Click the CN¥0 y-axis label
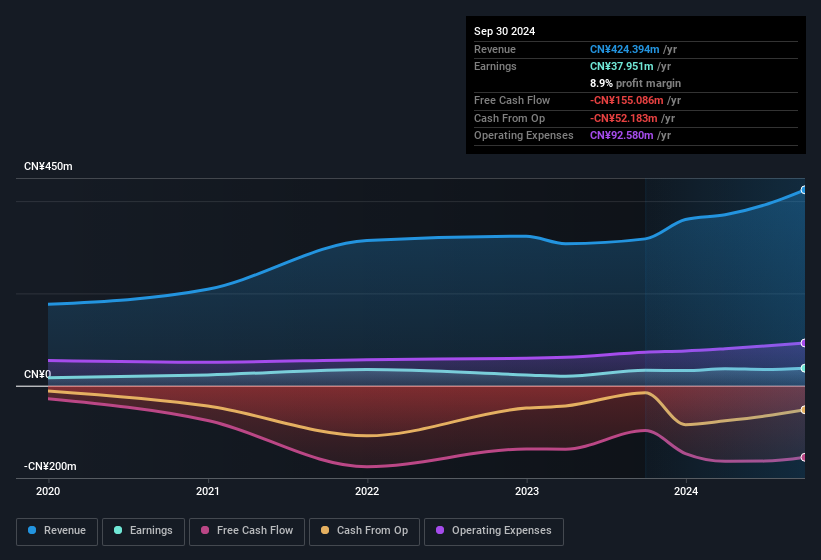821x560 pixels. pos(37,374)
